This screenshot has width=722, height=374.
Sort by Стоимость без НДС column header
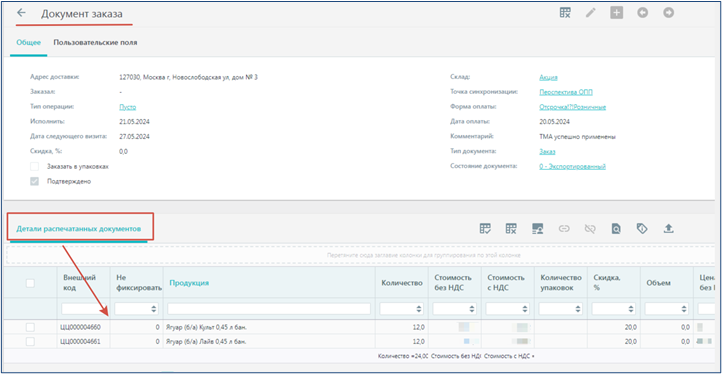[x=453, y=283]
